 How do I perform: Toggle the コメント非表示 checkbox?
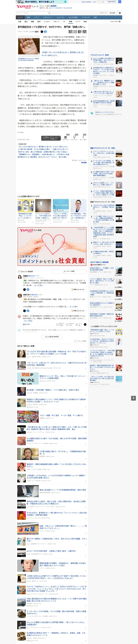[x=75, y=341]
